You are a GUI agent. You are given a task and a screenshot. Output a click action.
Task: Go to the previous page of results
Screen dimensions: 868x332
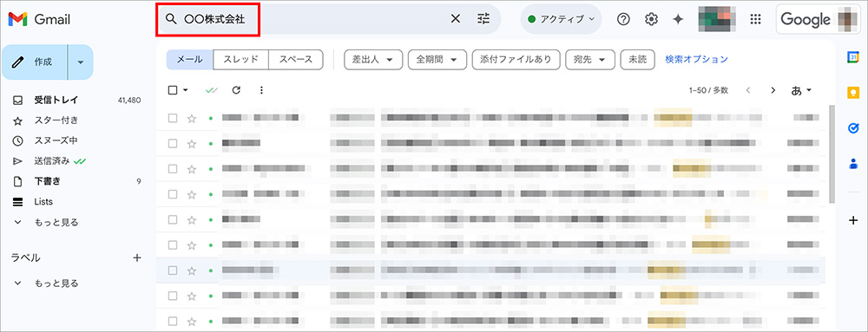click(748, 90)
